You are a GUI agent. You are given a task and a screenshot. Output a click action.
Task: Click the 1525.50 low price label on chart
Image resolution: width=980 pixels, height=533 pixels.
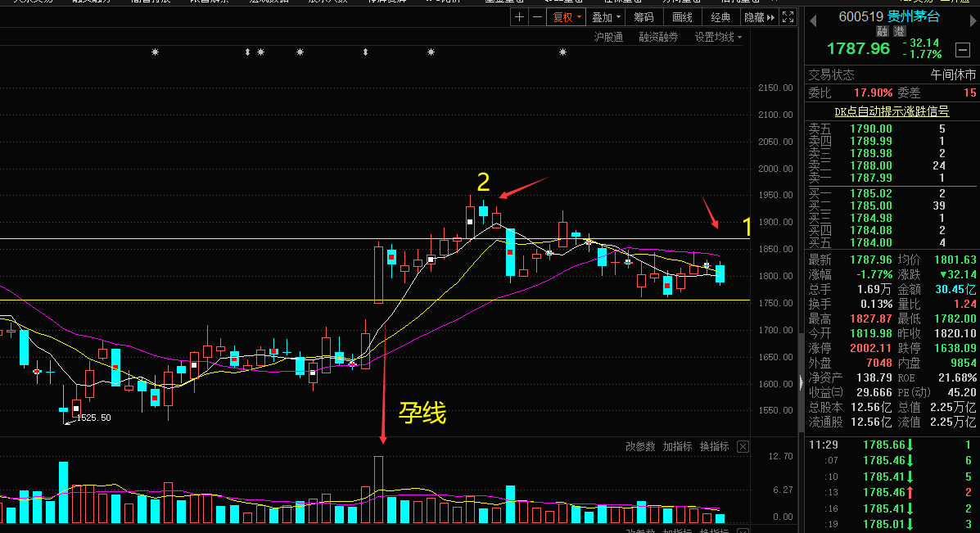(94, 418)
